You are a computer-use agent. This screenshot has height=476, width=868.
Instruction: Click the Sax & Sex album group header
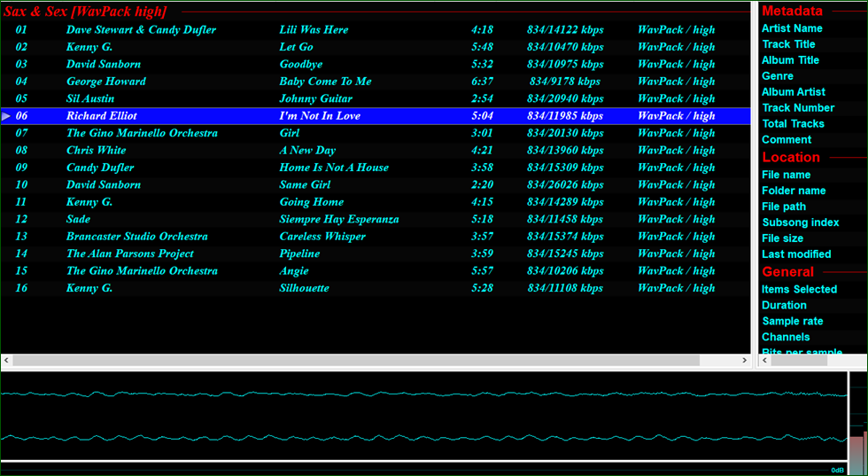(85, 12)
